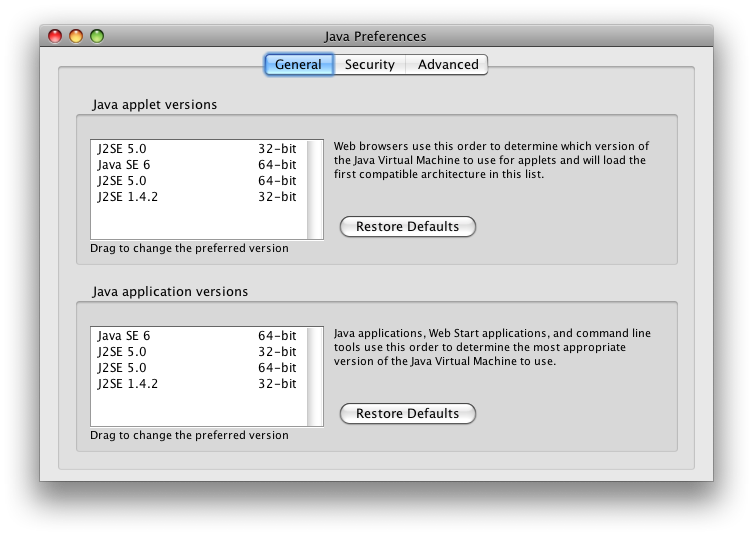Select Java SE 6 64-bit in application list
The image size is (753, 536).
198,335
